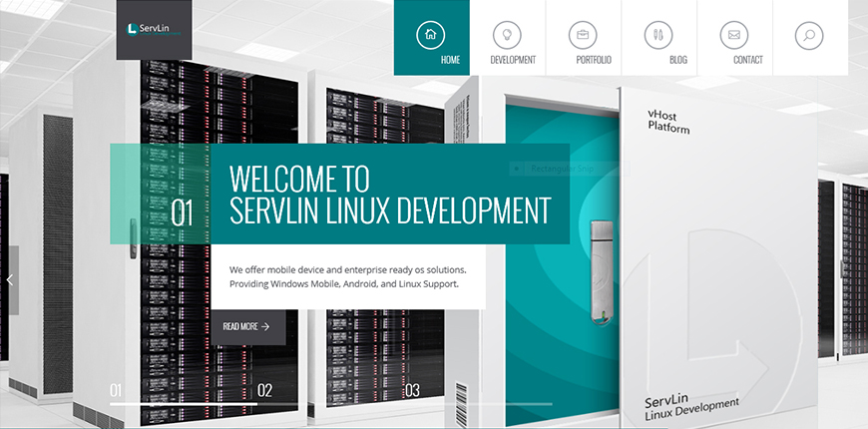Click the Contact envelope icon
This screenshot has width=868, height=429.
[x=733, y=35]
